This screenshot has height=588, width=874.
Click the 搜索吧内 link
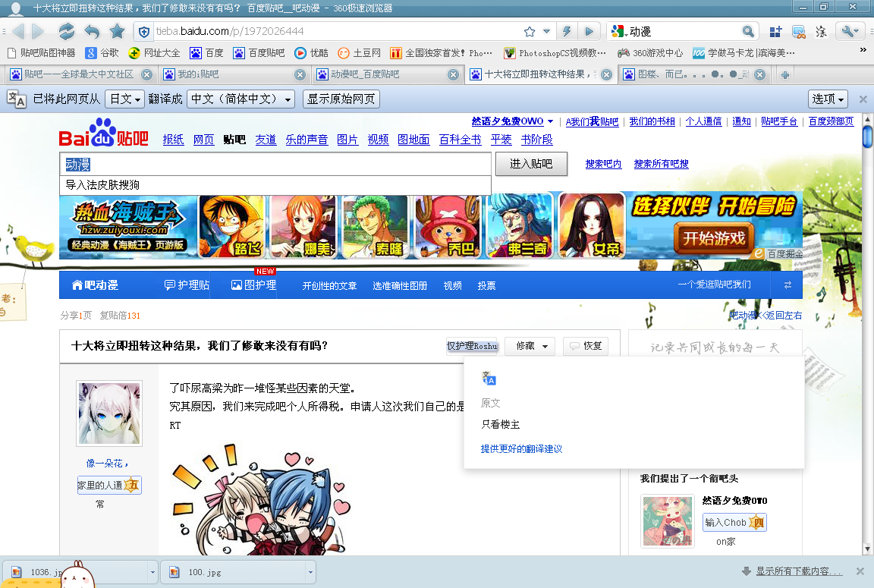pyautogui.click(x=603, y=164)
